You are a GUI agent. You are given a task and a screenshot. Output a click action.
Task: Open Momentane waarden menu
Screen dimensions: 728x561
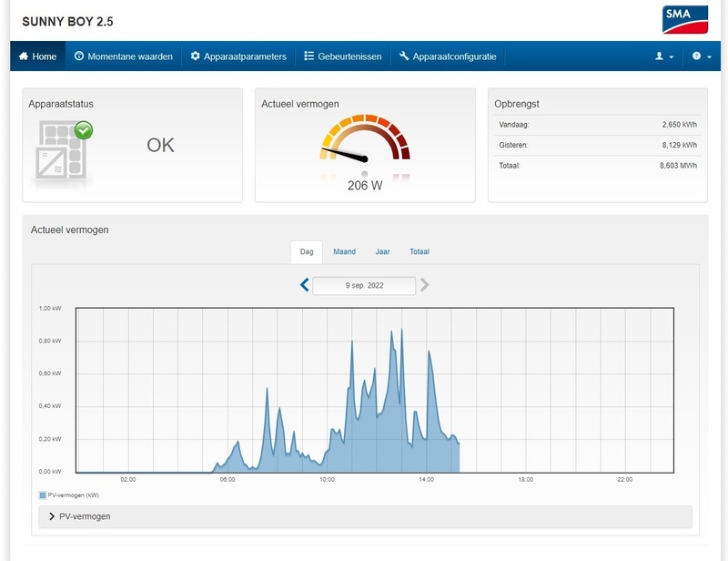pyautogui.click(x=124, y=56)
